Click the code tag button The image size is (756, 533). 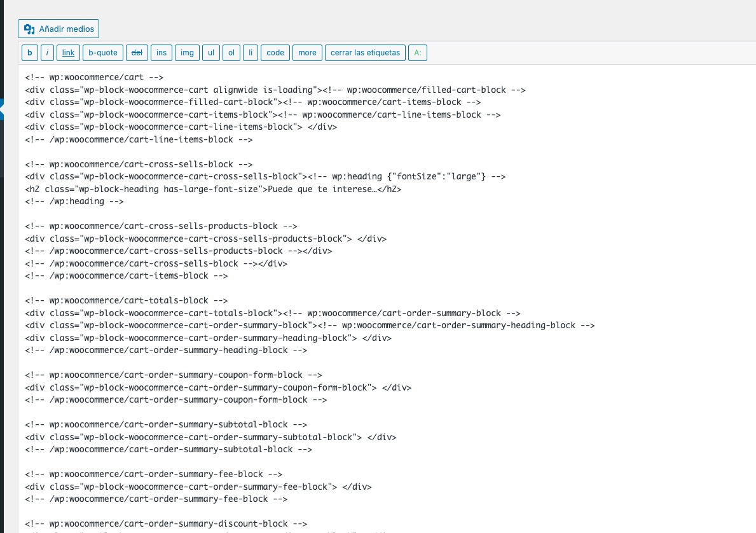tap(275, 53)
